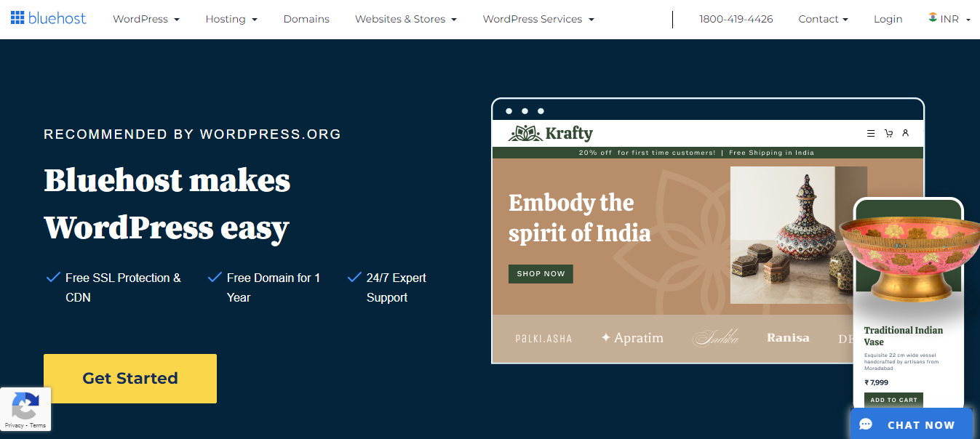Click 'Recommended by WordPress.org' text
This screenshot has height=439, width=980.
click(x=192, y=134)
